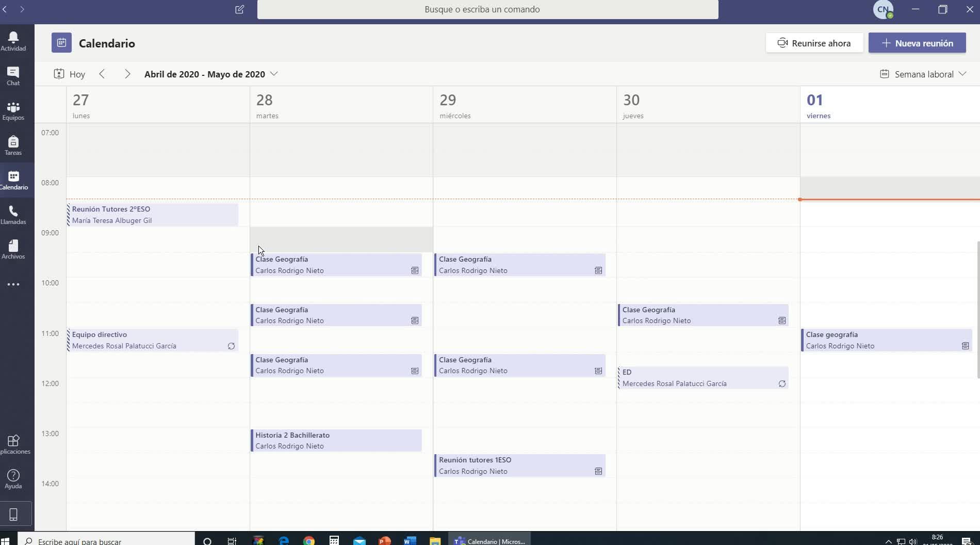
Task: Open the Actividad notifications panel
Action: [13, 41]
